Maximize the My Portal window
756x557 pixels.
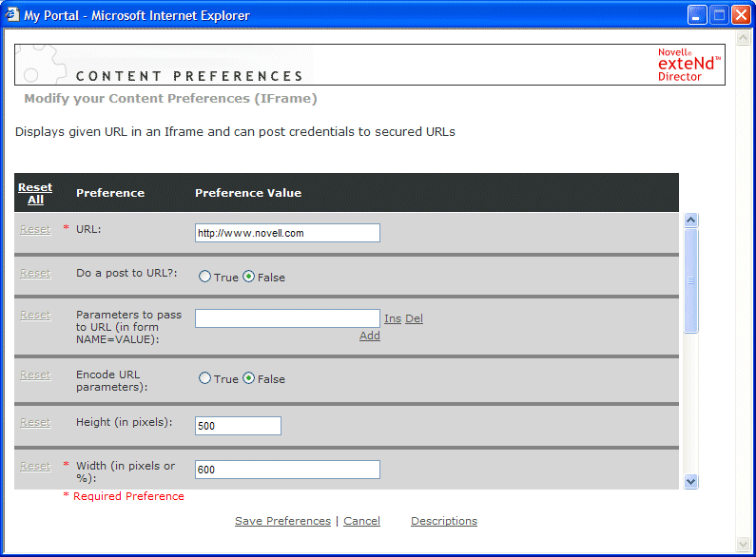(x=719, y=15)
